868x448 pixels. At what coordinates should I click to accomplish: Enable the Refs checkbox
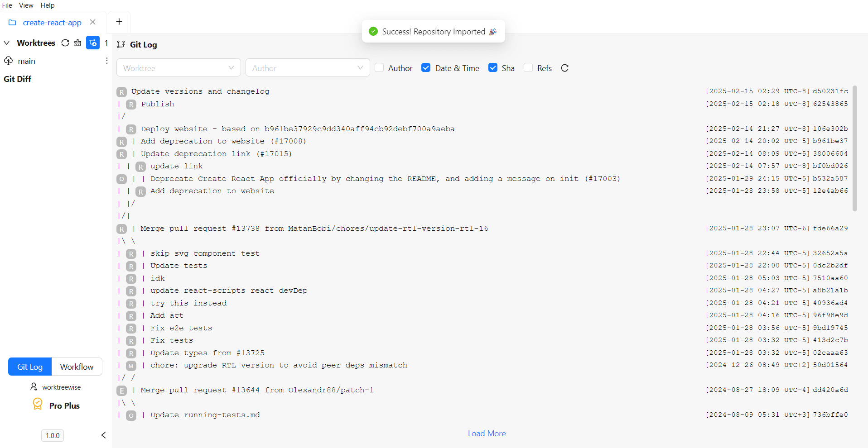click(528, 67)
